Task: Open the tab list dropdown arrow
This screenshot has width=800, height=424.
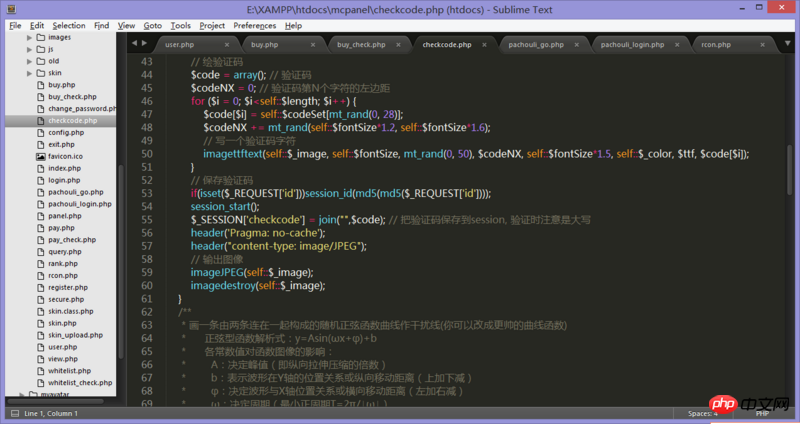Action: [789, 45]
